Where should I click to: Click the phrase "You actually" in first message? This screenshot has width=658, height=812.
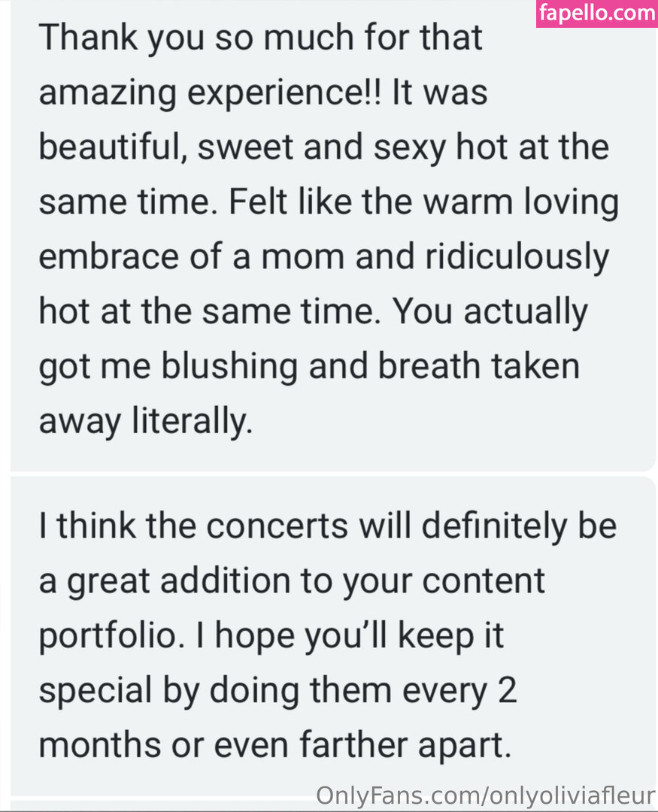coord(501,312)
